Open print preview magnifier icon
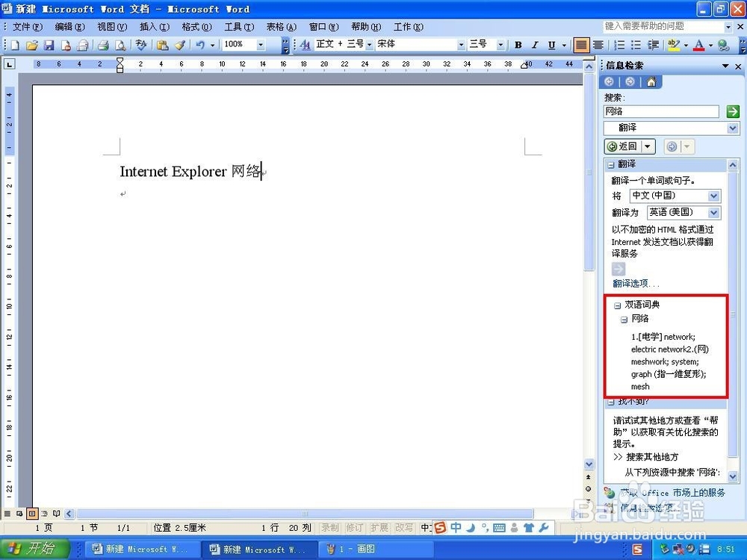 tap(120, 46)
